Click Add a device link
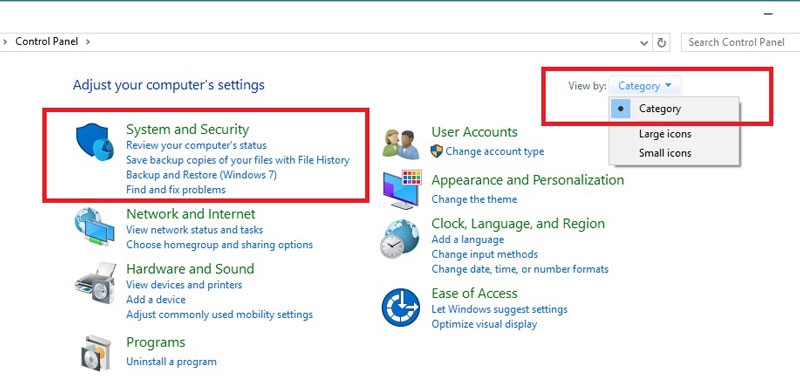 pyautogui.click(x=156, y=300)
